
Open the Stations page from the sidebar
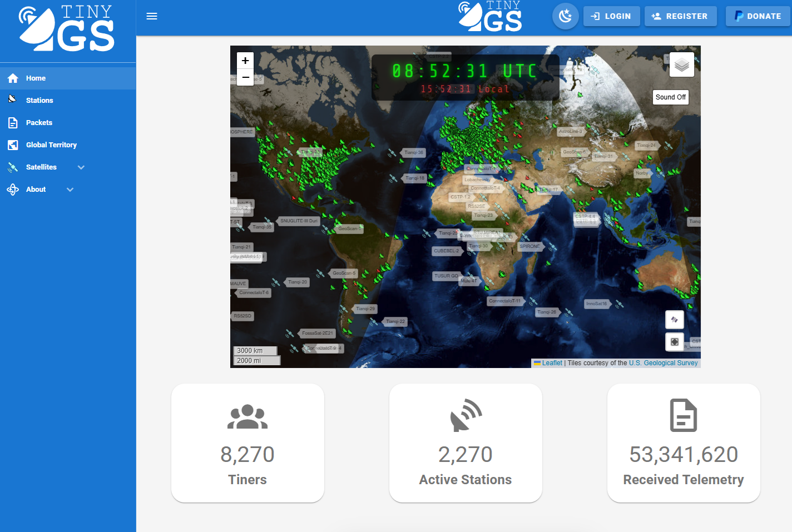(39, 100)
